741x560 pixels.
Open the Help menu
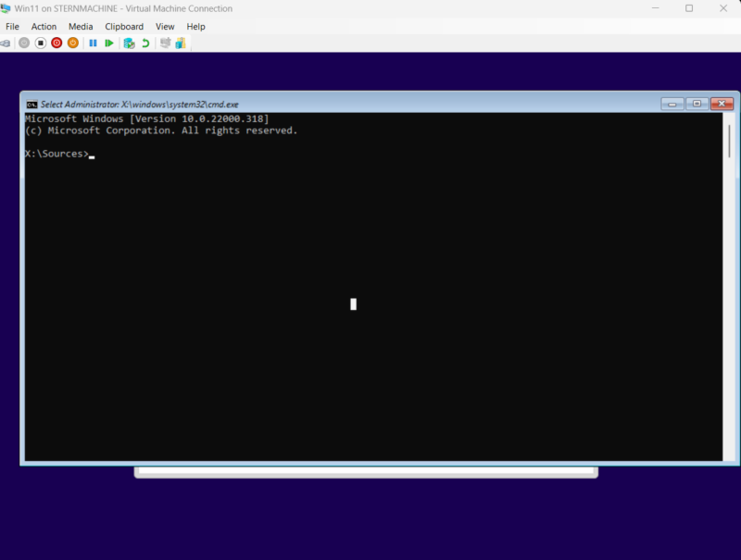(195, 27)
